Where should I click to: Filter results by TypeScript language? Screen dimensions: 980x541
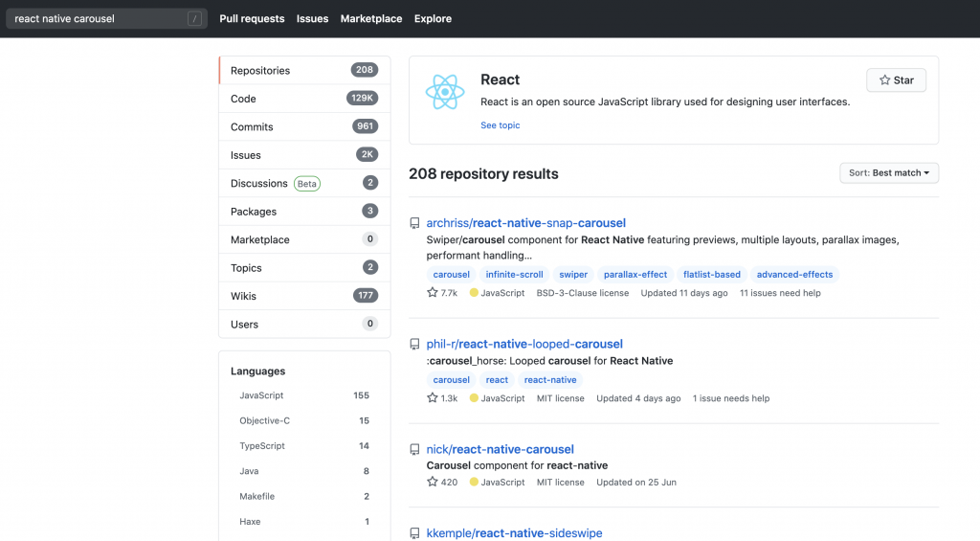(x=303, y=445)
